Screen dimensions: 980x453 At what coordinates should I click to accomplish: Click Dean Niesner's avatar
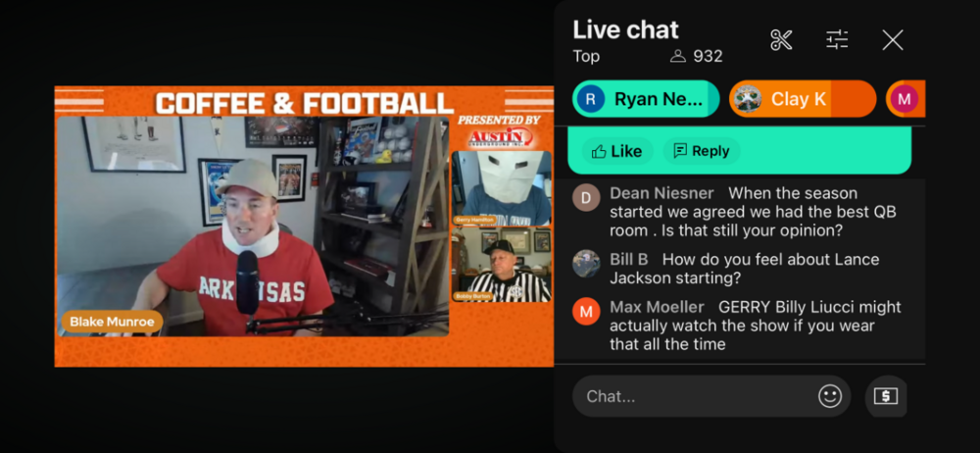point(586,198)
